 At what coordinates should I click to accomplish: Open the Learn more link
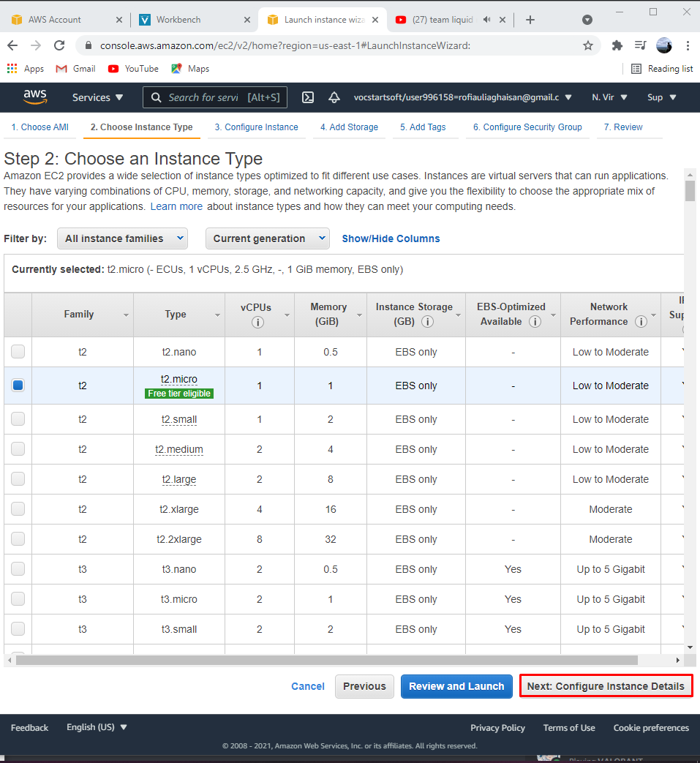tap(176, 206)
